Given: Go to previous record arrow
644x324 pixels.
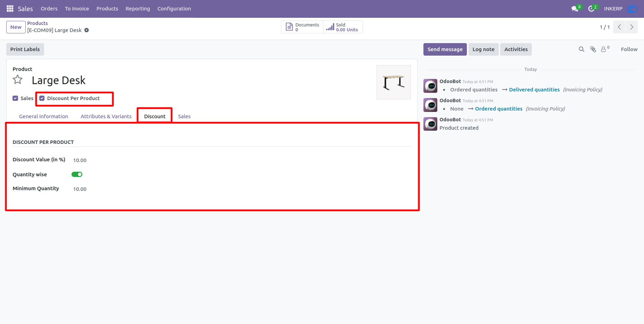Looking at the screenshot, I should 619,27.
